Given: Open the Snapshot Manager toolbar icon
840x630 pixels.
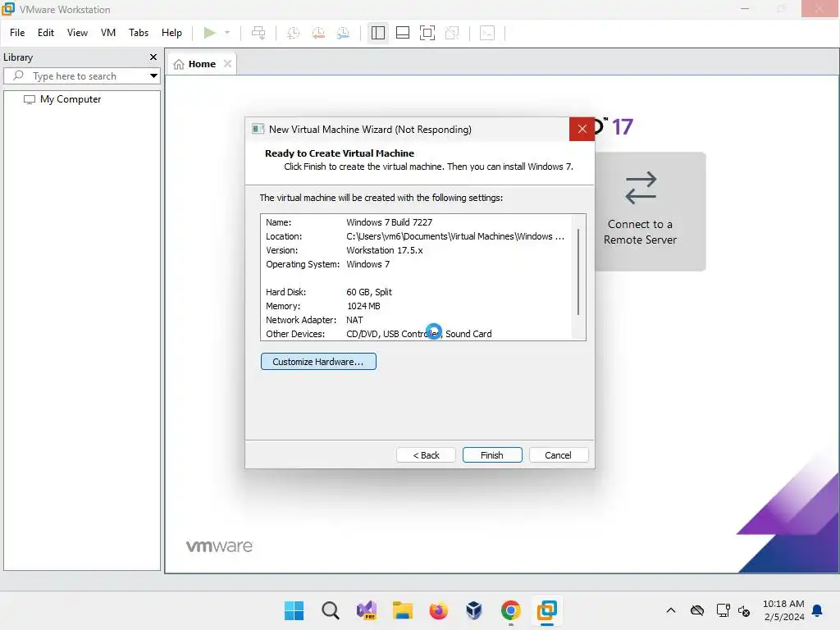Looking at the screenshot, I should coord(344,33).
